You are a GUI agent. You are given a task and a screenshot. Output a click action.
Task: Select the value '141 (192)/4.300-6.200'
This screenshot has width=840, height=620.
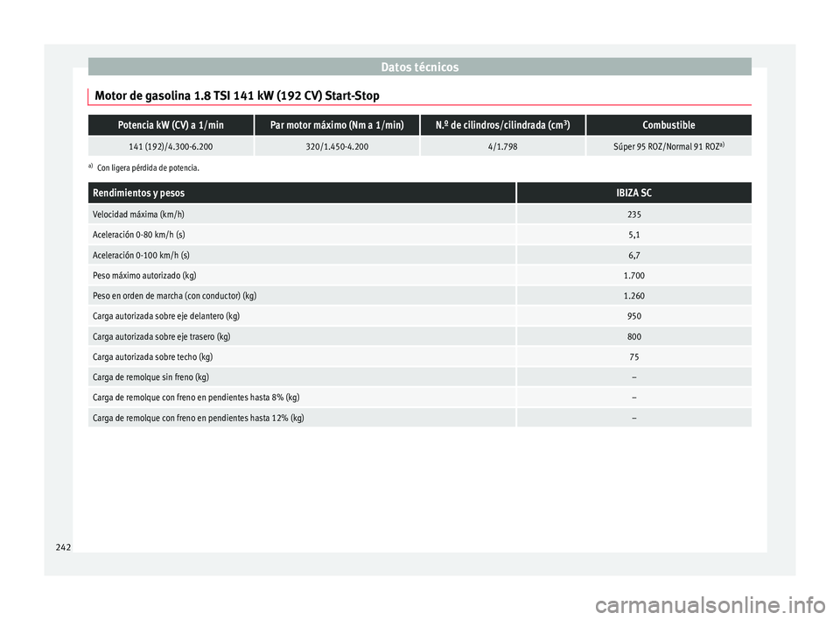point(171,146)
